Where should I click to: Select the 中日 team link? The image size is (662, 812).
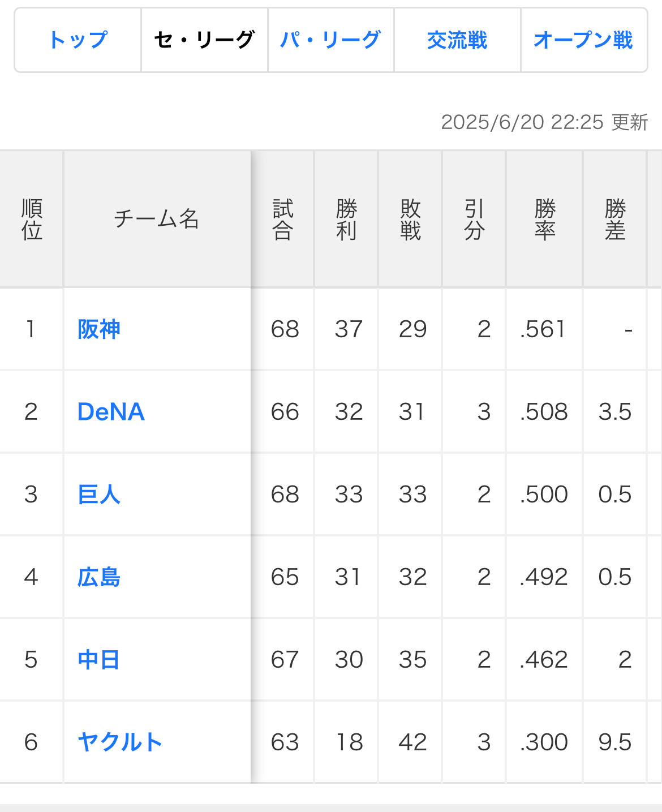tap(99, 660)
